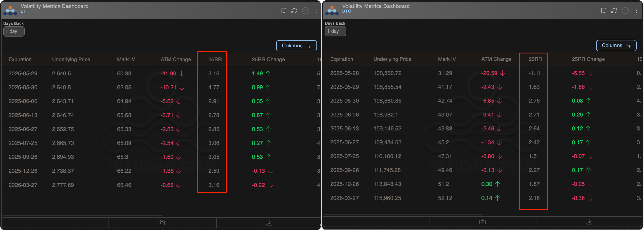Click ETH ATM Change value -11.90
The width and height of the screenshot is (644, 230).
[168, 73]
